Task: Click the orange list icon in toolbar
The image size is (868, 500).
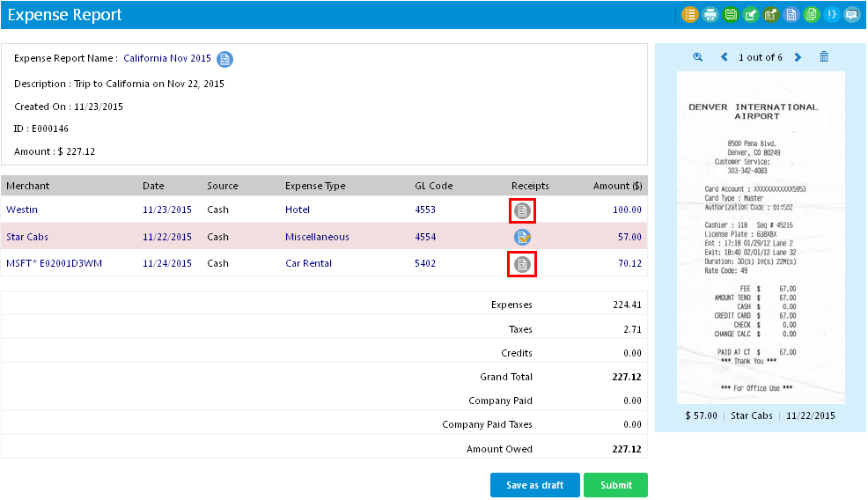Action: [x=690, y=15]
